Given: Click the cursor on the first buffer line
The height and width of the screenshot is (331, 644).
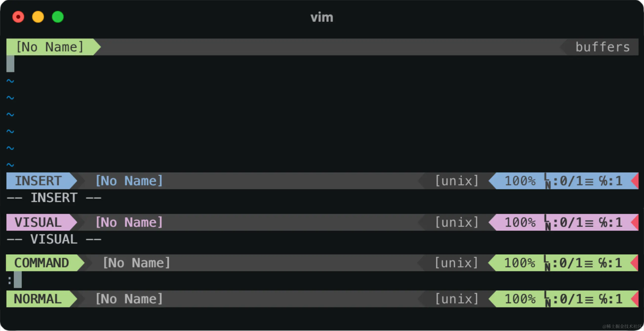Looking at the screenshot, I should [x=10, y=64].
